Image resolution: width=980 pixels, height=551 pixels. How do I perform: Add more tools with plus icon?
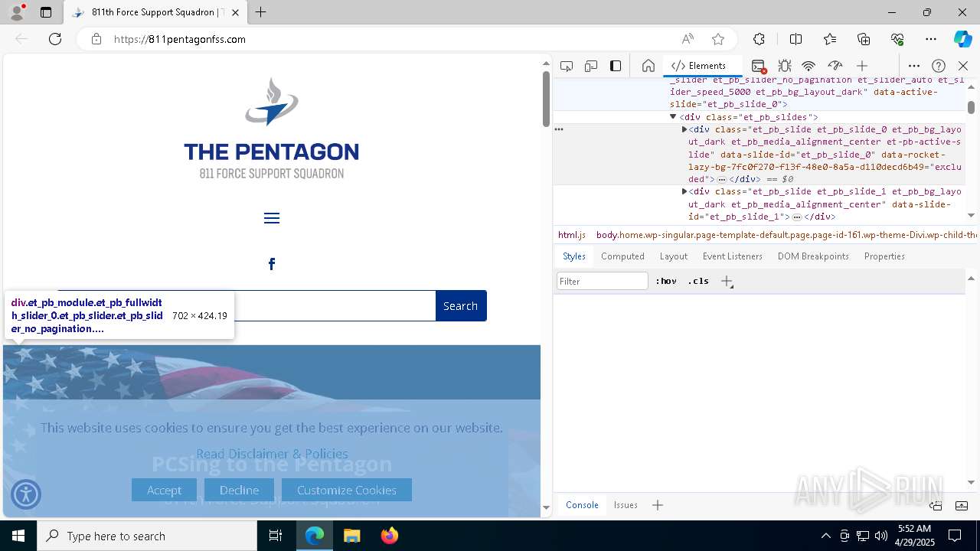(x=862, y=66)
